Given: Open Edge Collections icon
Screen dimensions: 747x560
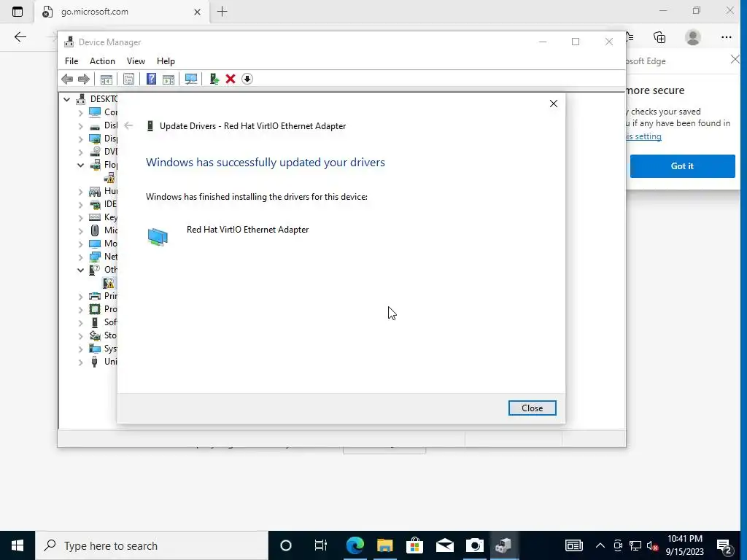Looking at the screenshot, I should (659, 37).
